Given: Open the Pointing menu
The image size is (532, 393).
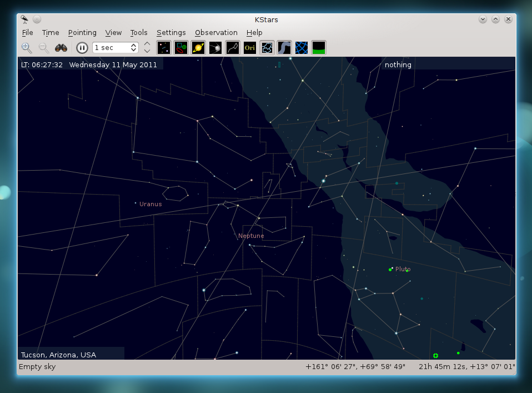Looking at the screenshot, I should click(x=82, y=33).
